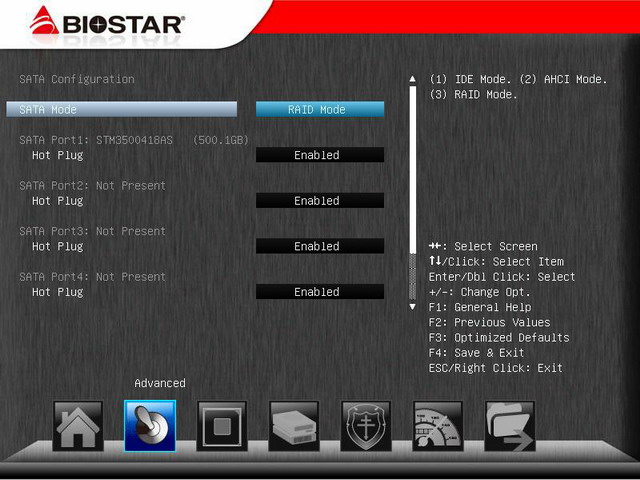Open the overclocking gauge icon

(438, 426)
